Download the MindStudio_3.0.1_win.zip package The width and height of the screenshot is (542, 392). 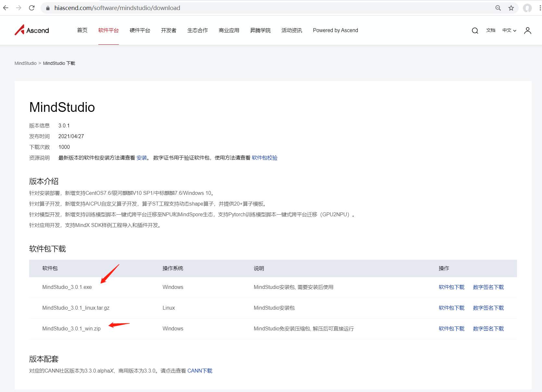(451, 329)
